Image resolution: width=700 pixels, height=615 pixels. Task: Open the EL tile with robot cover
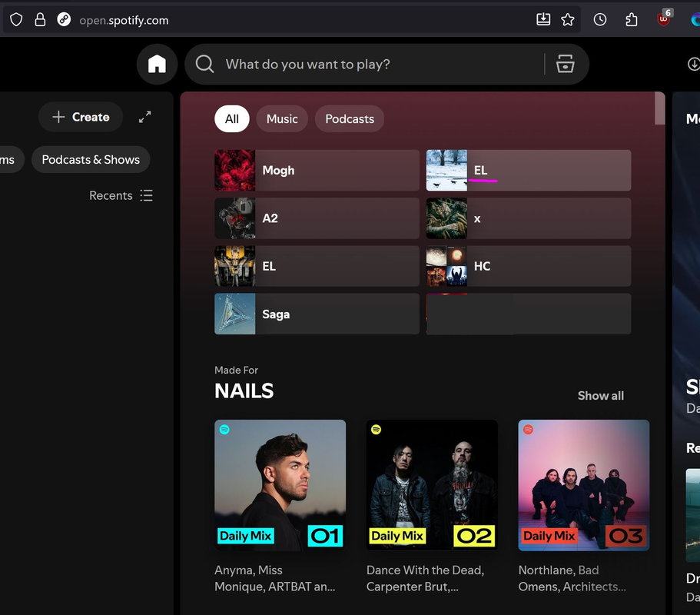(x=317, y=266)
